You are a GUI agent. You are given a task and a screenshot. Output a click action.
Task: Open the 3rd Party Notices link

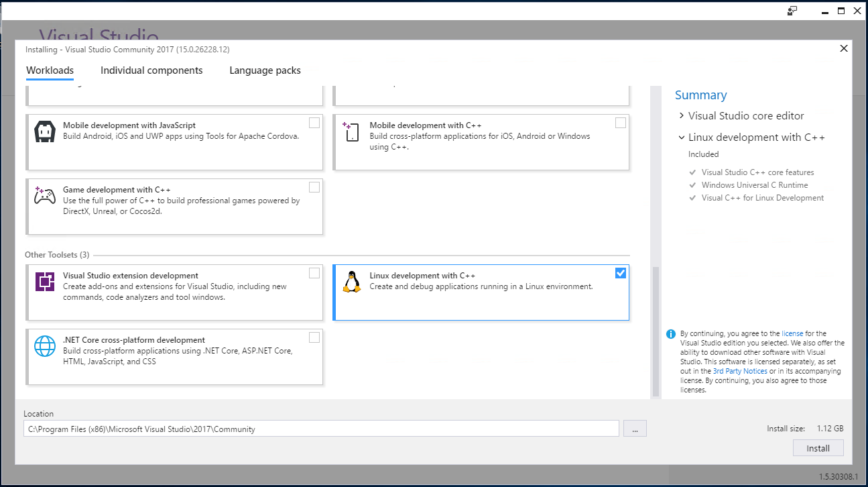pyautogui.click(x=739, y=371)
